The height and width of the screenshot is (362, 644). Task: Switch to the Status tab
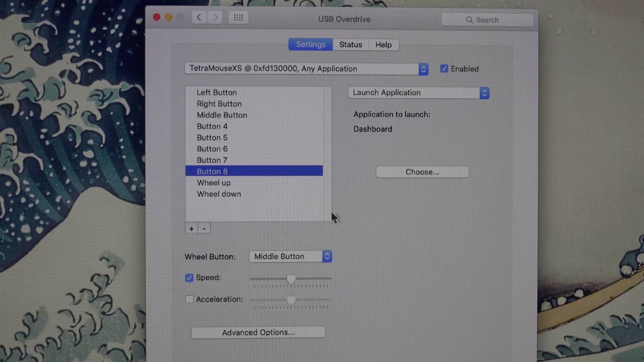[351, 45]
